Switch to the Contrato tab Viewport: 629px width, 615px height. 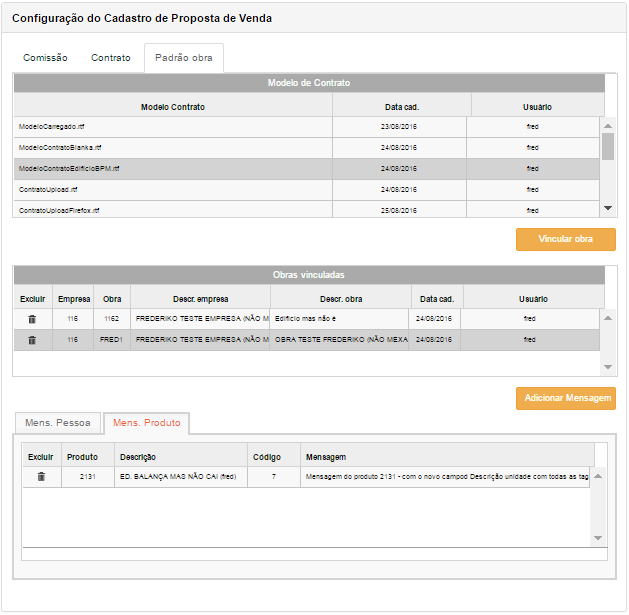(x=111, y=58)
